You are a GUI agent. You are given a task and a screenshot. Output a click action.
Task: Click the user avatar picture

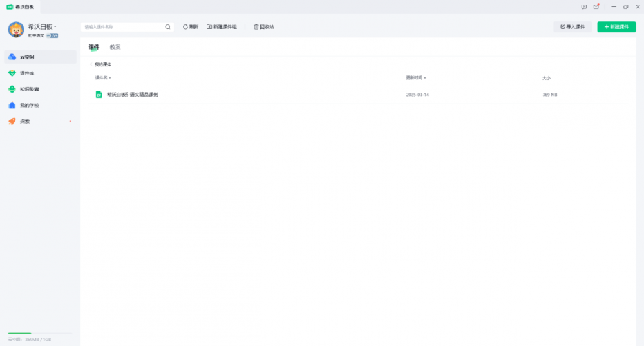click(16, 30)
